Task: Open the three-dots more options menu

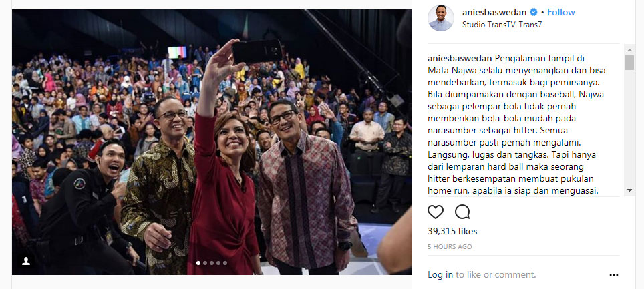Action: pyautogui.click(x=614, y=275)
